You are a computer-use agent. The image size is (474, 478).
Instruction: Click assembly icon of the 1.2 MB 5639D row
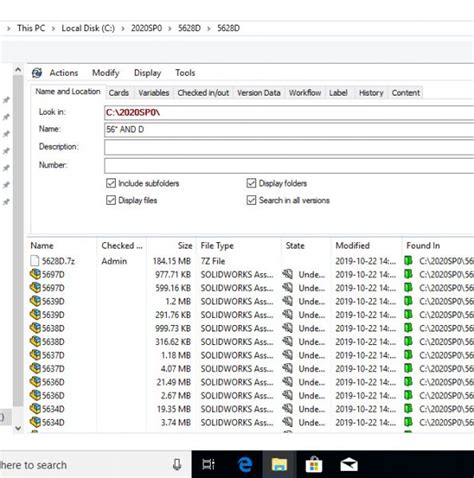click(x=35, y=301)
